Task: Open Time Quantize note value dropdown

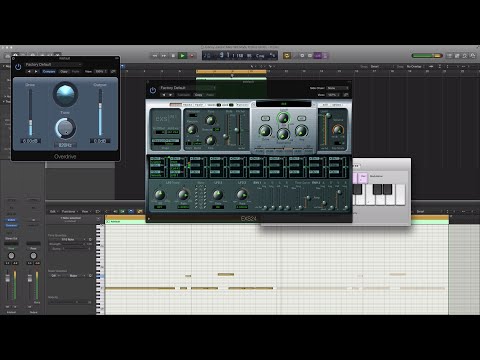Action: 68,240
